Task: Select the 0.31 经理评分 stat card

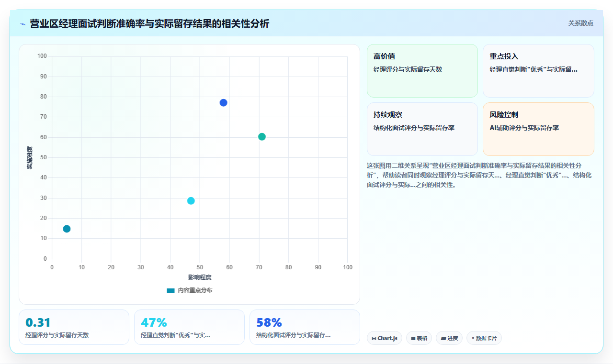Action: tap(74, 327)
